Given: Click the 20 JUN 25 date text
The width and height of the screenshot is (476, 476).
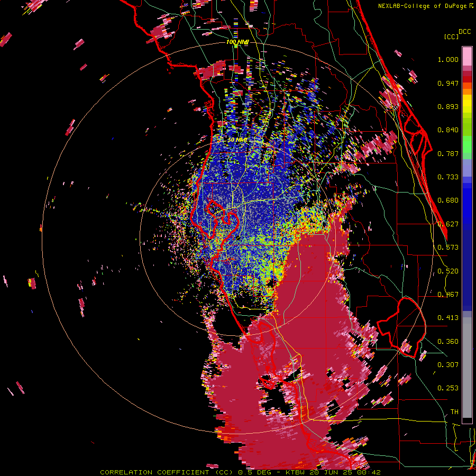Looking at the screenshot, I should click(x=331, y=472).
